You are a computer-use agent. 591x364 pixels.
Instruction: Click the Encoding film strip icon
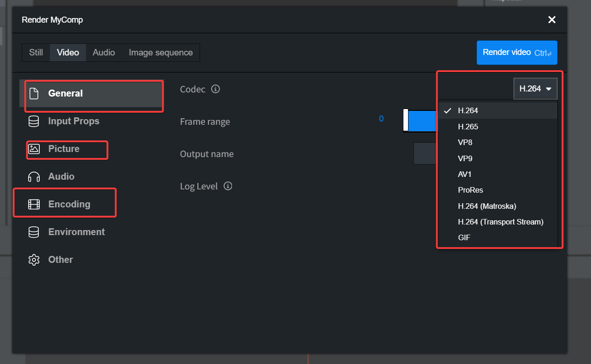point(34,204)
